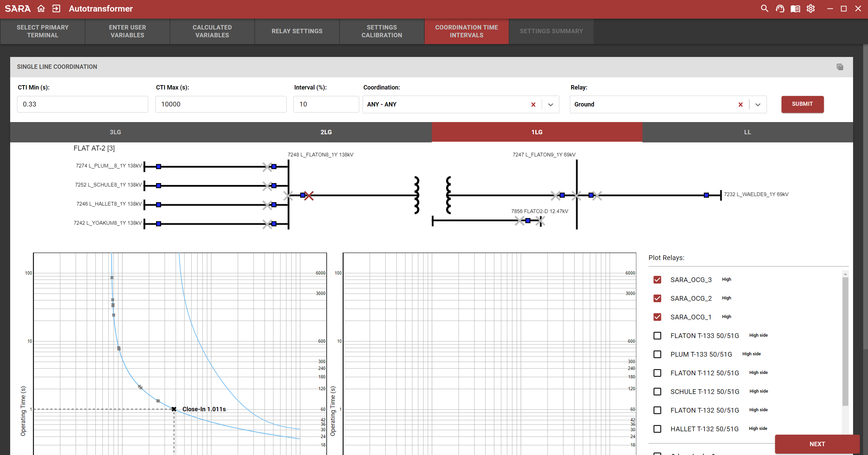
Task: Open the settings gear icon
Action: pos(811,8)
